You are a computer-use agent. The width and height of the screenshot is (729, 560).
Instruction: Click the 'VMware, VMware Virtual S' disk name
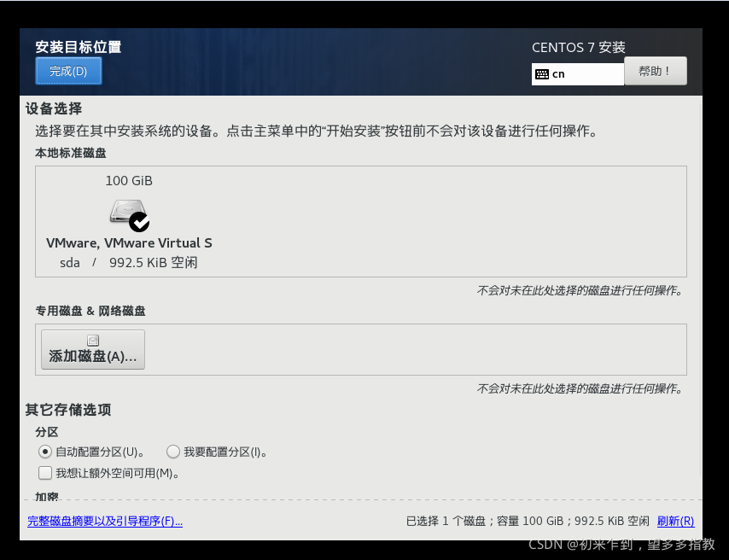click(129, 242)
